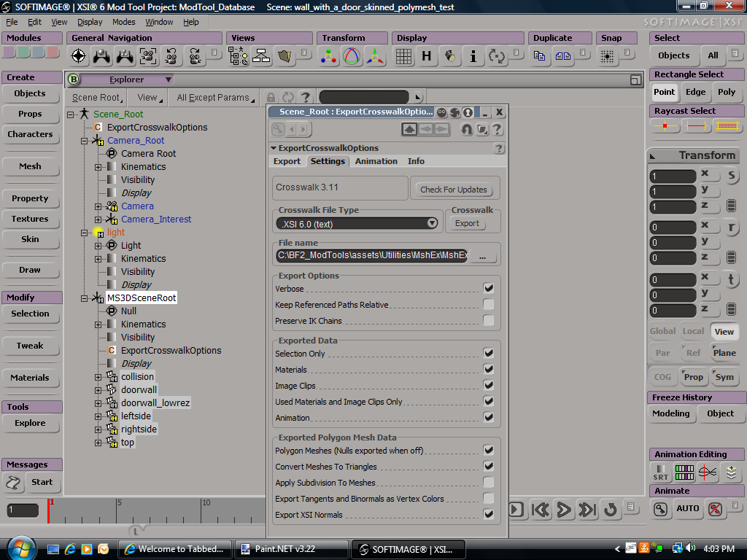This screenshot has height=560, width=747.
Task: Open the File menu
Action: coord(12,22)
